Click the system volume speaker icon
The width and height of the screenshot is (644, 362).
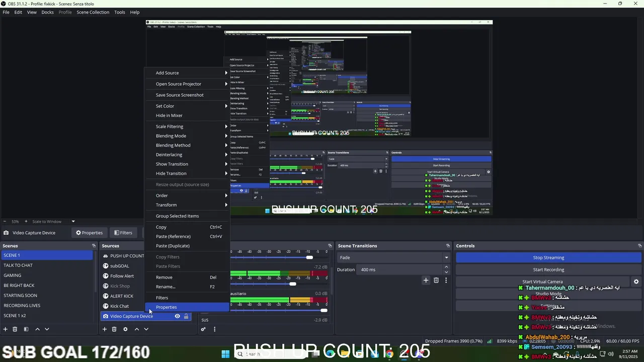(611, 354)
